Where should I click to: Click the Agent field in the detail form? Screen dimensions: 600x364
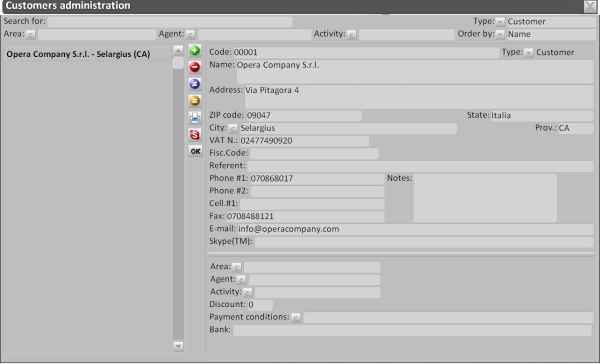click(x=314, y=280)
